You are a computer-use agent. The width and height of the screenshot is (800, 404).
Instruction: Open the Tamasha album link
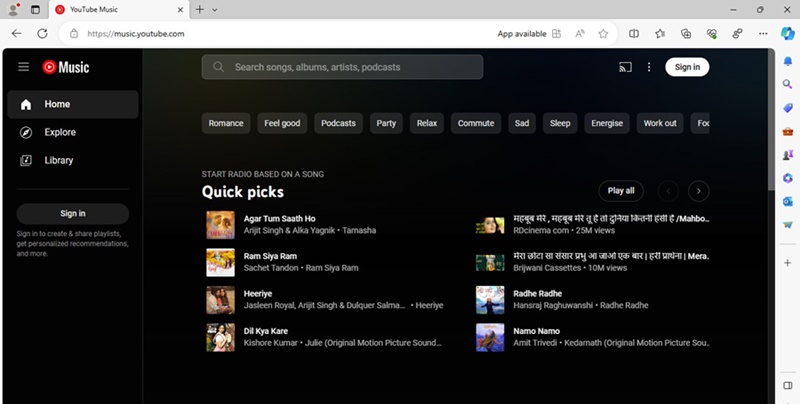point(359,231)
